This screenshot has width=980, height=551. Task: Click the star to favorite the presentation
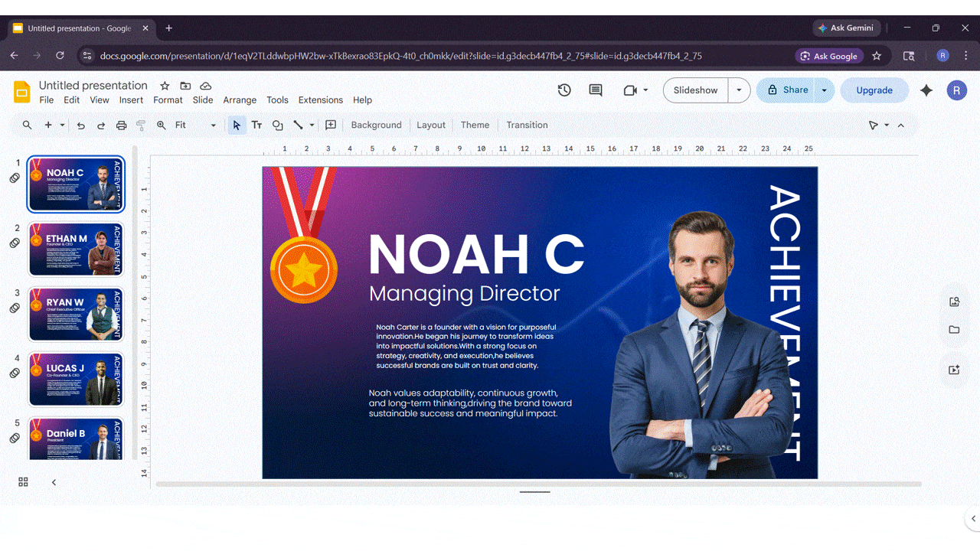[x=164, y=86]
